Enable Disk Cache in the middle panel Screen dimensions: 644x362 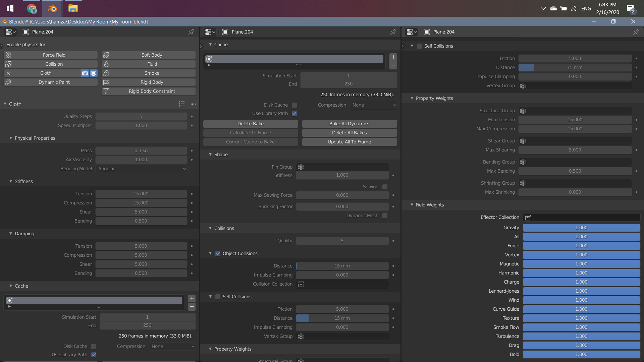(294, 105)
